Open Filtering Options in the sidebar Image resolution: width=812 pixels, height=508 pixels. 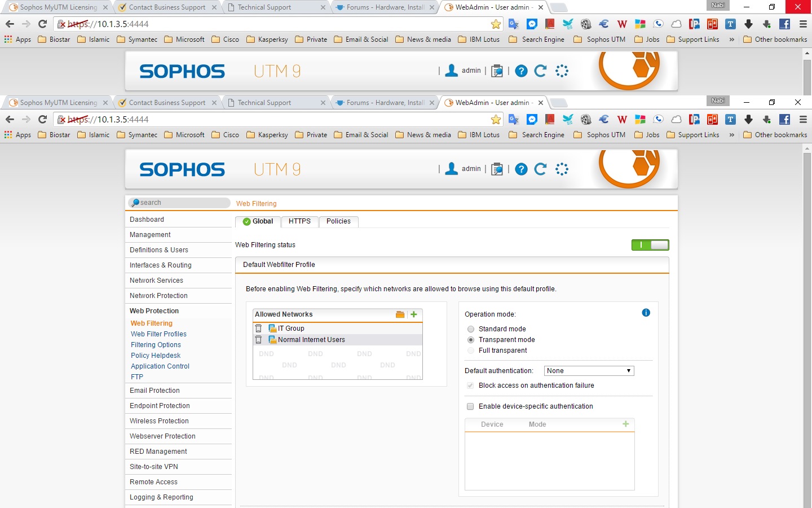[x=156, y=345]
